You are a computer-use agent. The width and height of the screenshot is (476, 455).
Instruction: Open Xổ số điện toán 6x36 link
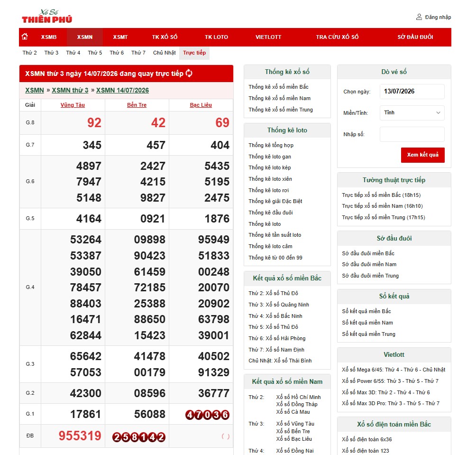click(366, 439)
